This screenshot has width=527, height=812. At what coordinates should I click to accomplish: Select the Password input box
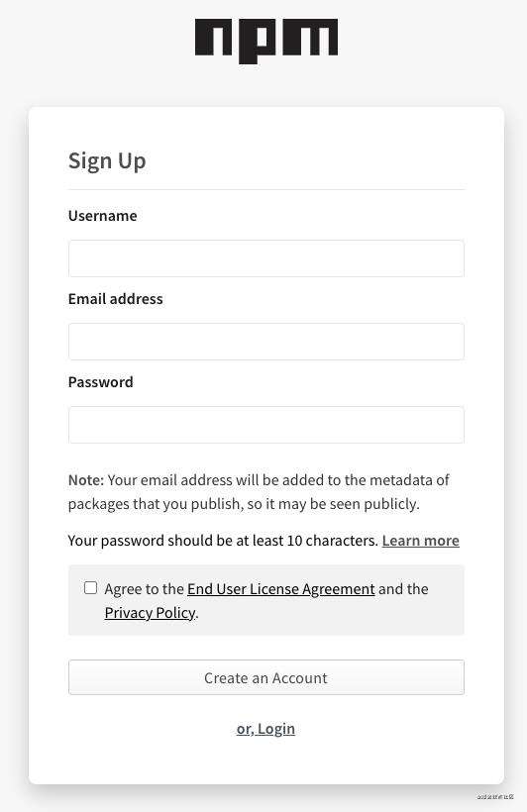point(266,425)
